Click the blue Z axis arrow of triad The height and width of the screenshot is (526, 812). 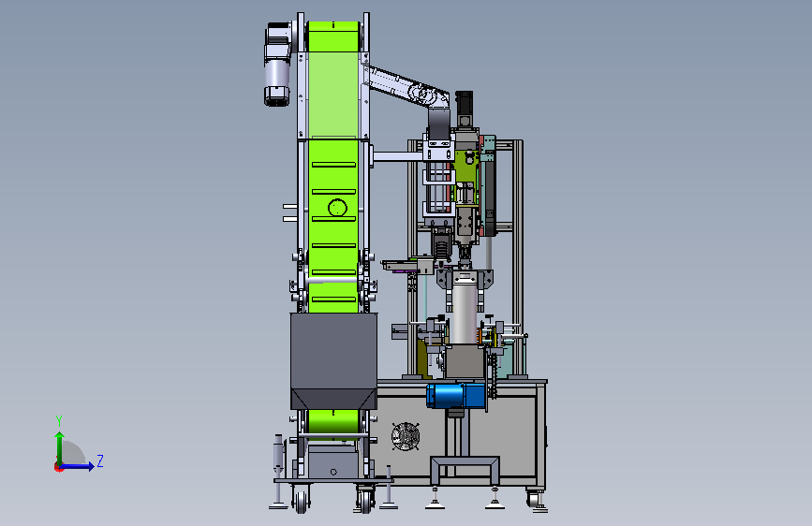point(78,466)
